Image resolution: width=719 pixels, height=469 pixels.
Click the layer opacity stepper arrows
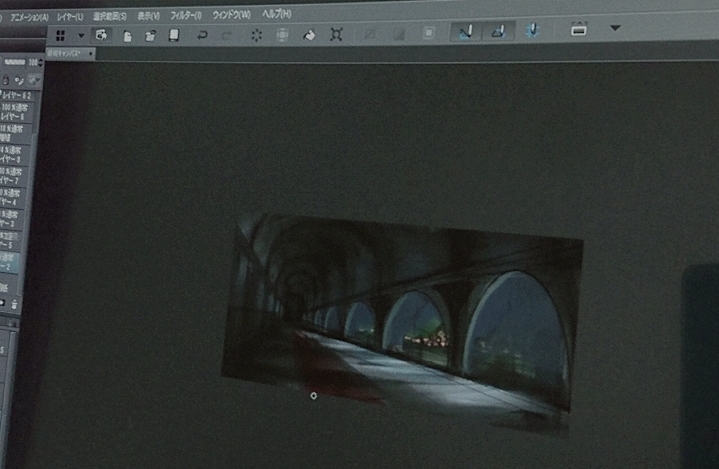click(41, 63)
